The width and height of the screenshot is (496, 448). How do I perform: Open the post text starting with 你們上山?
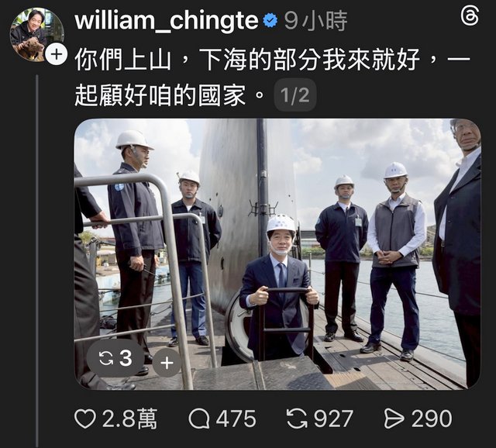(x=272, y=78)
